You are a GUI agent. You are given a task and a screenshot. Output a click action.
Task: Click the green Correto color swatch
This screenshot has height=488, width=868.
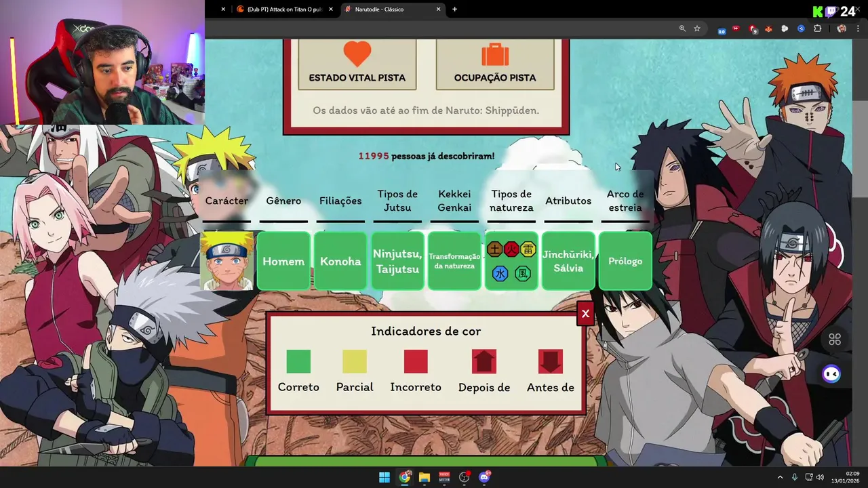(298, 361)
